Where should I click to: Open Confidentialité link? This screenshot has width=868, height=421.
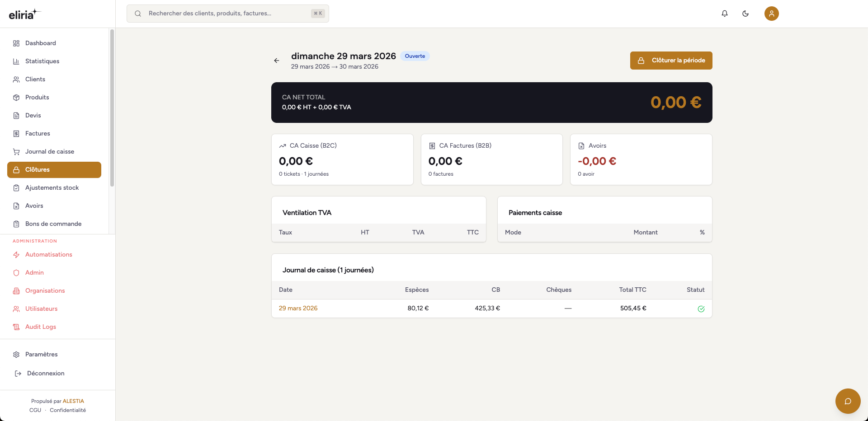coord(68,410)
